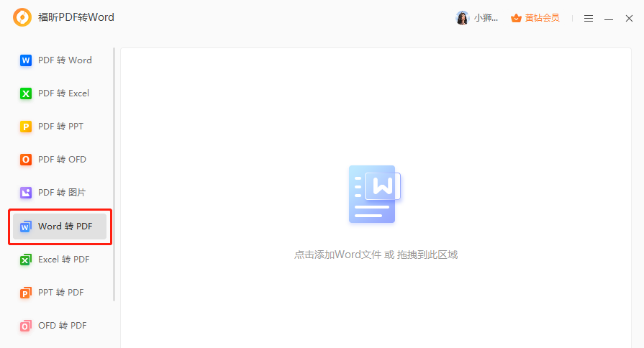Open the user profile avatar

click(x=462, y=18)
